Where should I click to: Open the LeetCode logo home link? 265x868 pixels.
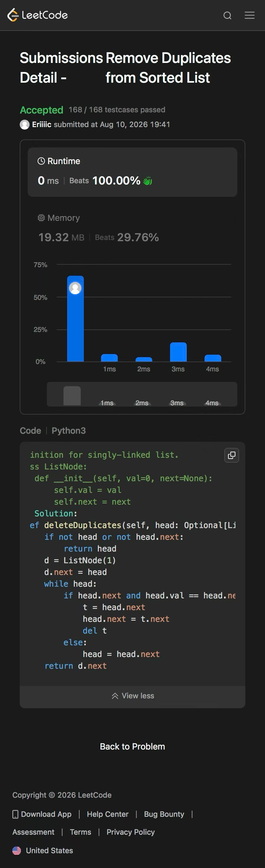pyautogui.click(x=37, y=15)
